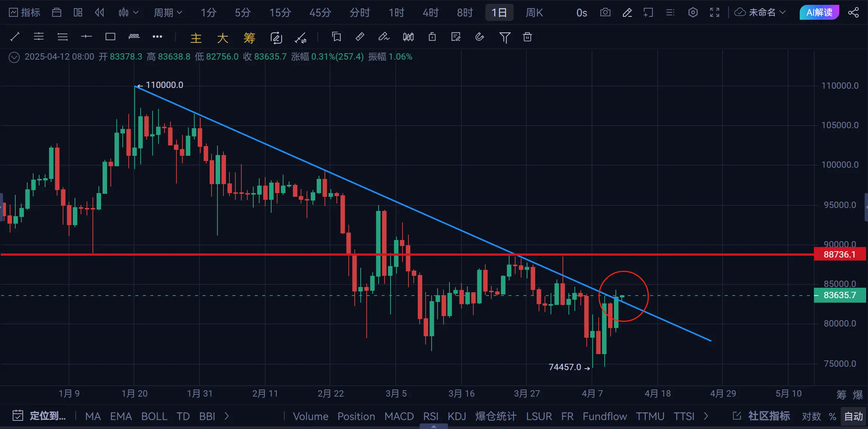Open chart settings hexagon icon
The width and height of the screenshot is (868, 429).
(x=693, y=13)
